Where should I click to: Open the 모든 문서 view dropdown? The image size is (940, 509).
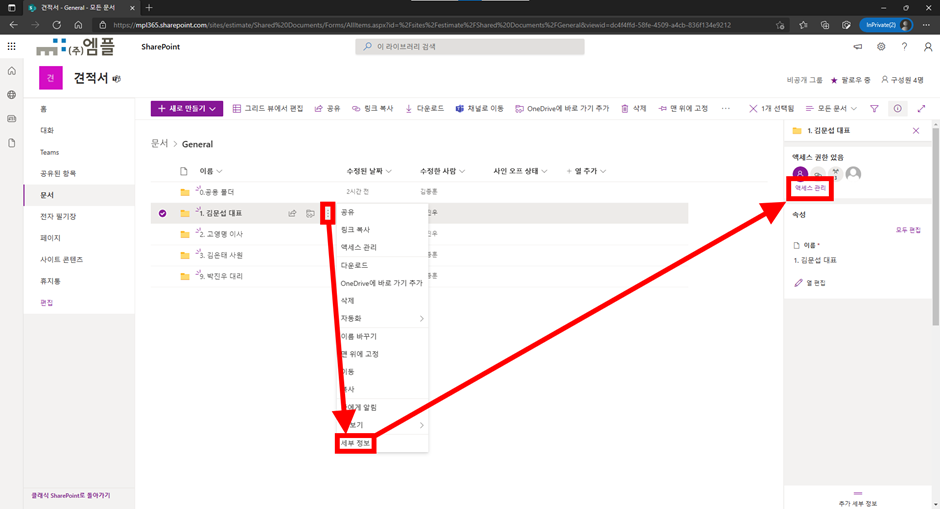tap(831, 109)
